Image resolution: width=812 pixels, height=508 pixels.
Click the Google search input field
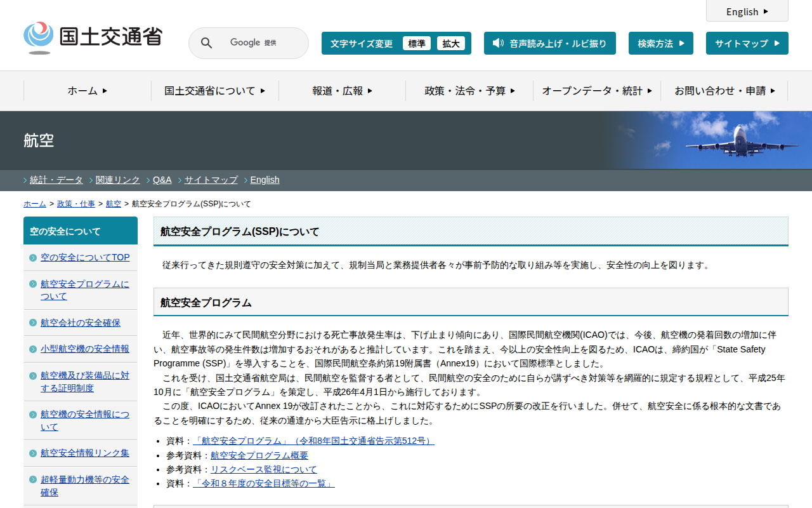coord(254,43)
